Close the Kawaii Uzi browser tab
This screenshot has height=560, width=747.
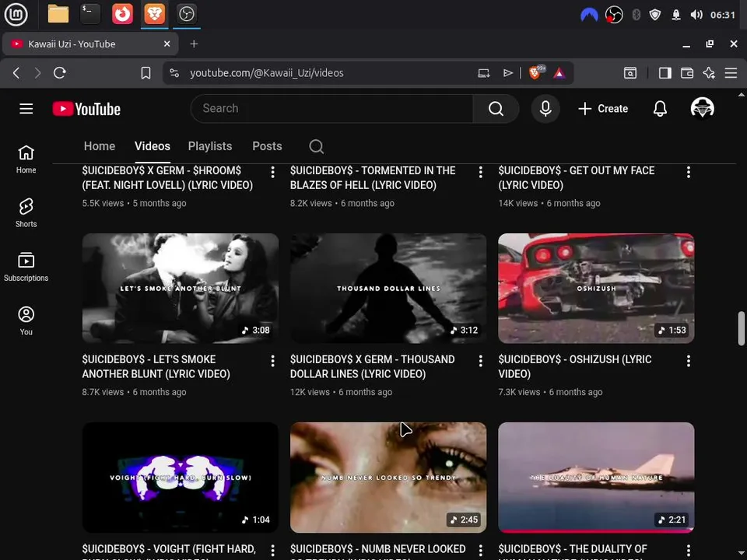point(167,44)
